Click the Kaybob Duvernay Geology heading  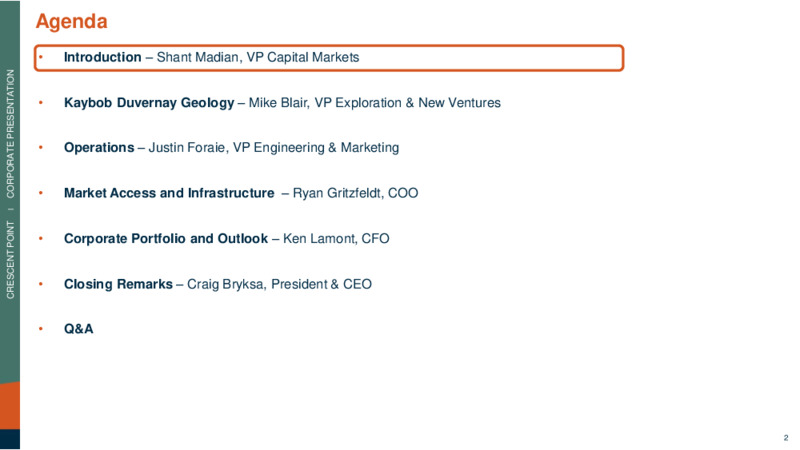(149, 103)
